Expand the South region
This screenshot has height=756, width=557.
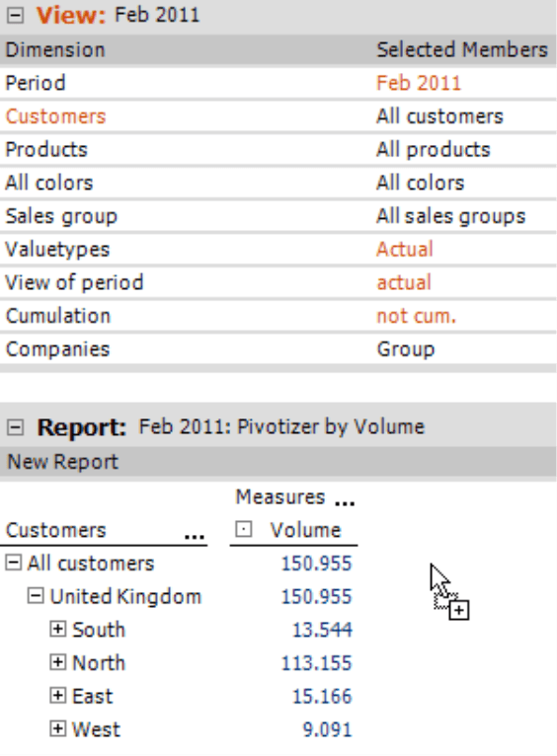click(x=58, y=630)
